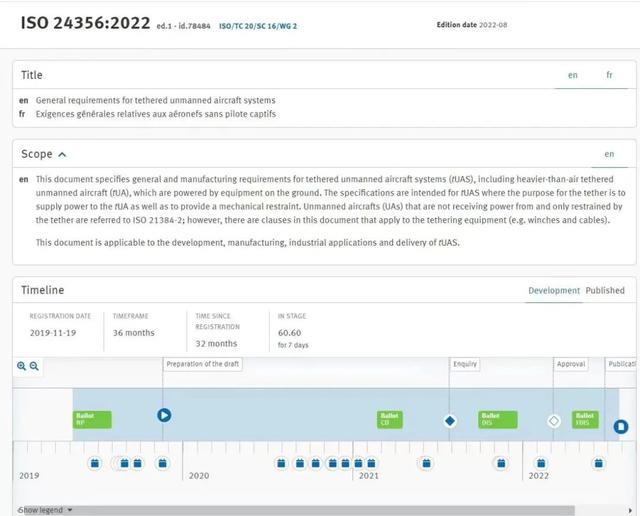Image resolution: width=640 pixels, height=516 pixels.
Task: Select the en tab in Title
Action: pos(573,75)
